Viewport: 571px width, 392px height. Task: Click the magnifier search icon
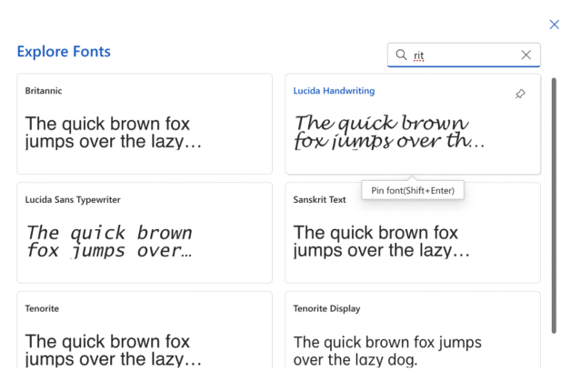pyautogui.click(x=401, y=55)
